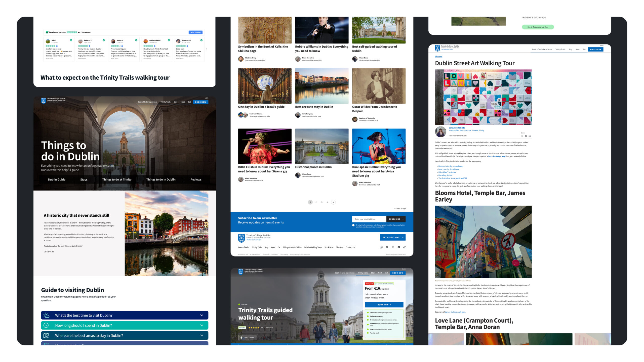
Task: Click the email address input field
Action: click(369, 219)
